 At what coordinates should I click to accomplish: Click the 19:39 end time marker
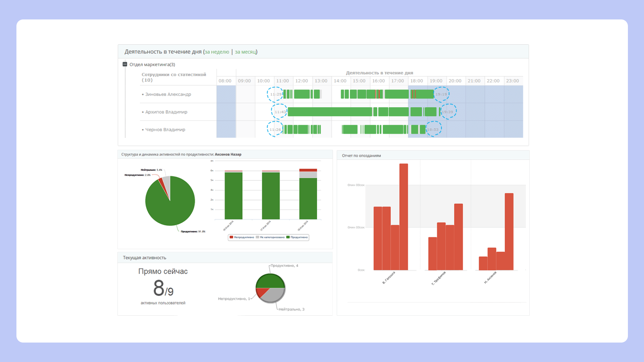(x=448, y=112)
